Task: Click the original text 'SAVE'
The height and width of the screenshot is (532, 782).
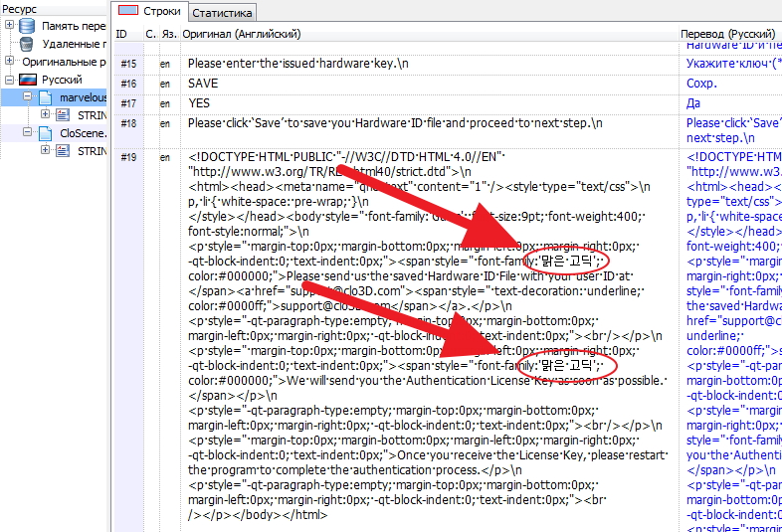Action: tap(203, 84)
